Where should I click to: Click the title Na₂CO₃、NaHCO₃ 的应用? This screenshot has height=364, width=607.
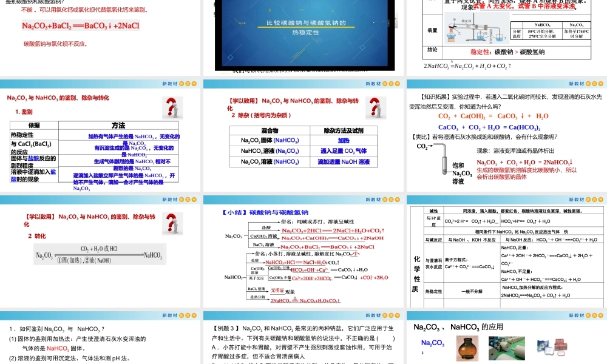tap(458, 327)
